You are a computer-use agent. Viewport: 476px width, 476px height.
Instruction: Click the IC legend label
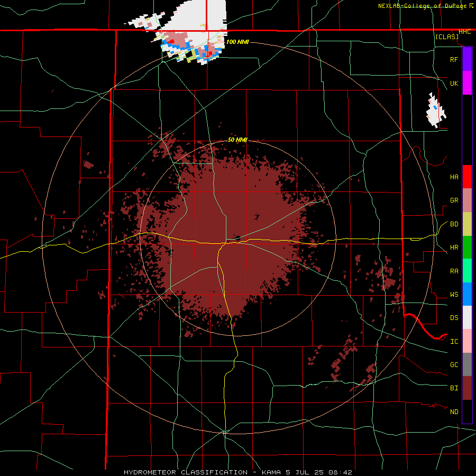click(454, 342)
